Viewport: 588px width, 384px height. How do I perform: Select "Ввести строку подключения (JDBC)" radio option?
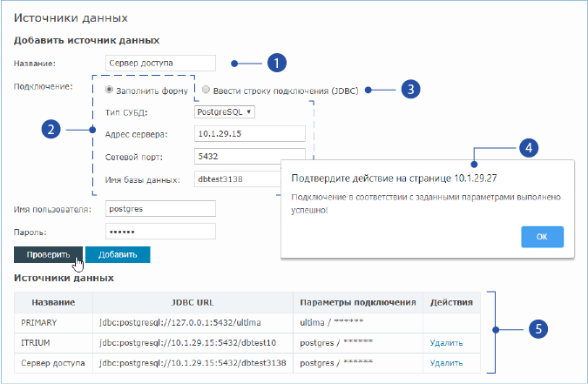206,89
